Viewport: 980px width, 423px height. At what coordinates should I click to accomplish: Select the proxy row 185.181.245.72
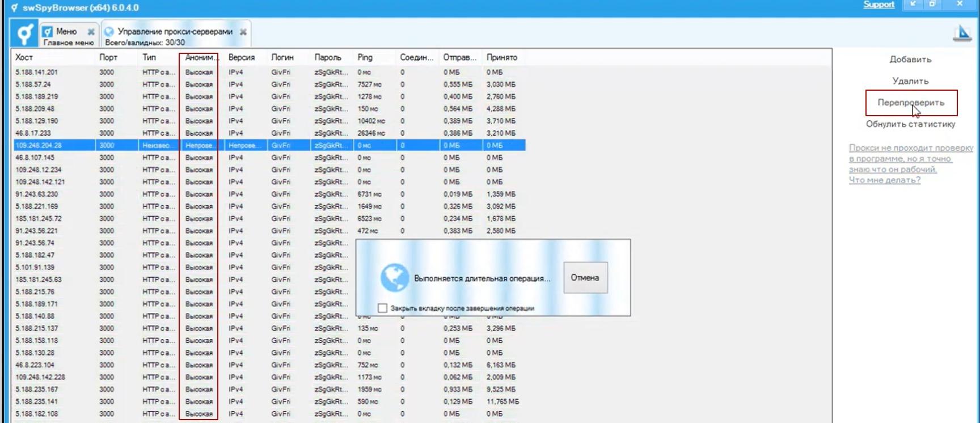click(269, 218)
